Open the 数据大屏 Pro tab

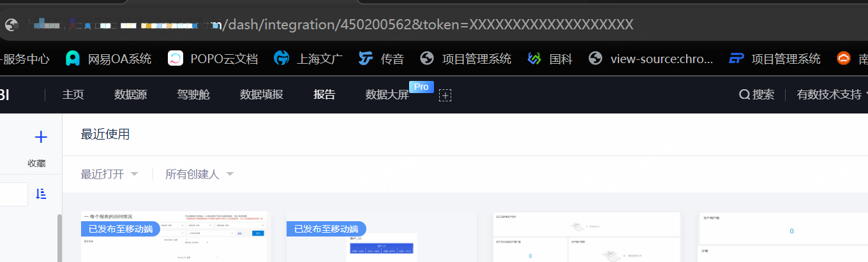(387, 95)
